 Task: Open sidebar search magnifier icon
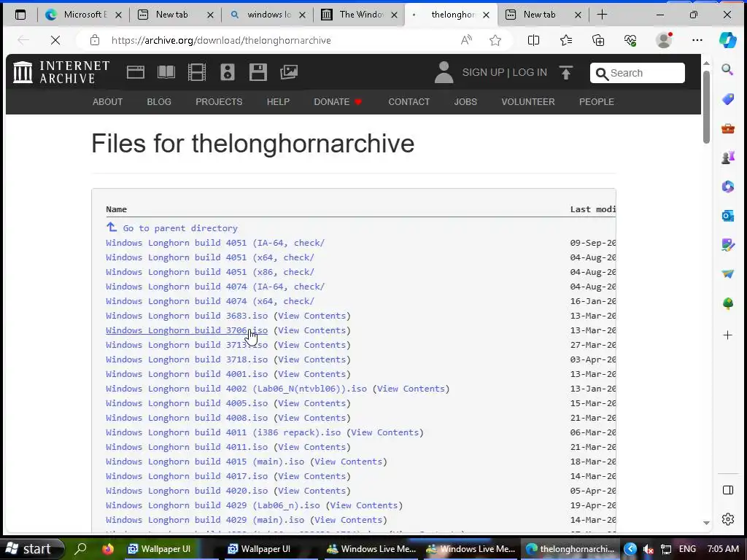point(727,69)
